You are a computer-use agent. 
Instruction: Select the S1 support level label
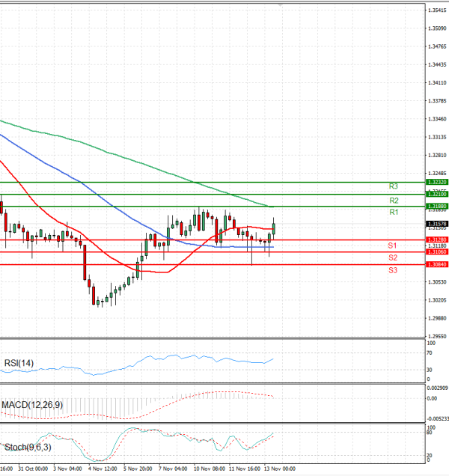coord(392,245)
